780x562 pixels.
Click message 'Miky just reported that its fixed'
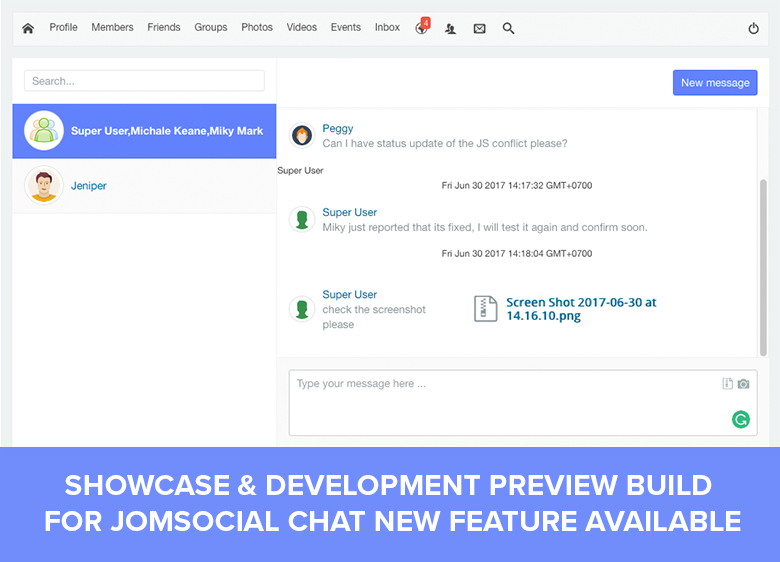(485, 227)
